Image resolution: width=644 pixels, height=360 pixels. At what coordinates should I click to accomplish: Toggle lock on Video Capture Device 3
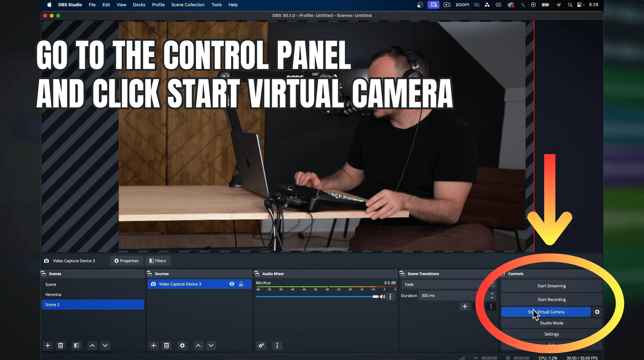(x=241, y=284)
